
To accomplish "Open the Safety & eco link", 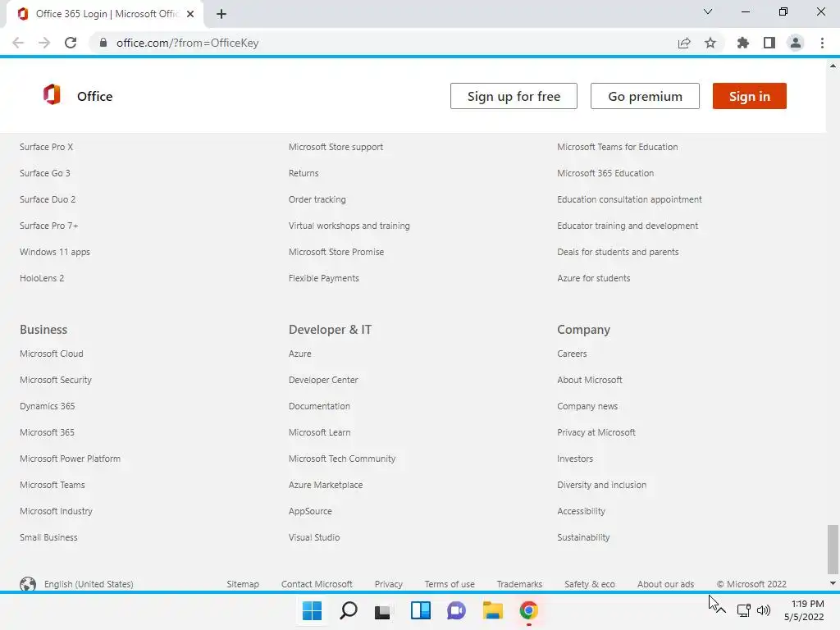I will tap(589, 584).
